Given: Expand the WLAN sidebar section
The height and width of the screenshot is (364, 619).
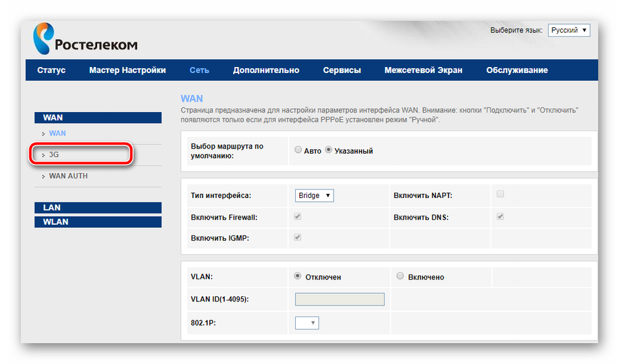Looking at the screenshot, I should (x=98, y=222).
